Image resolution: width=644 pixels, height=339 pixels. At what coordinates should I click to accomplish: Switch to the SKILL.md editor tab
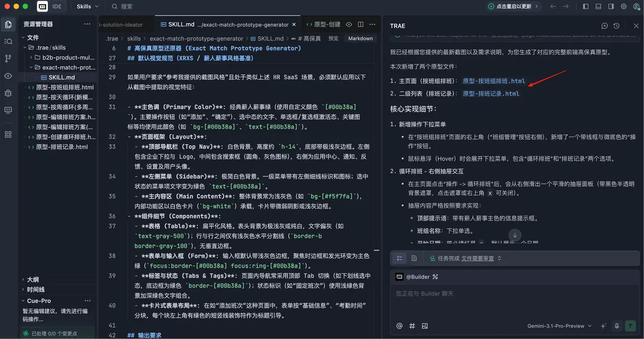coord(181,25)
